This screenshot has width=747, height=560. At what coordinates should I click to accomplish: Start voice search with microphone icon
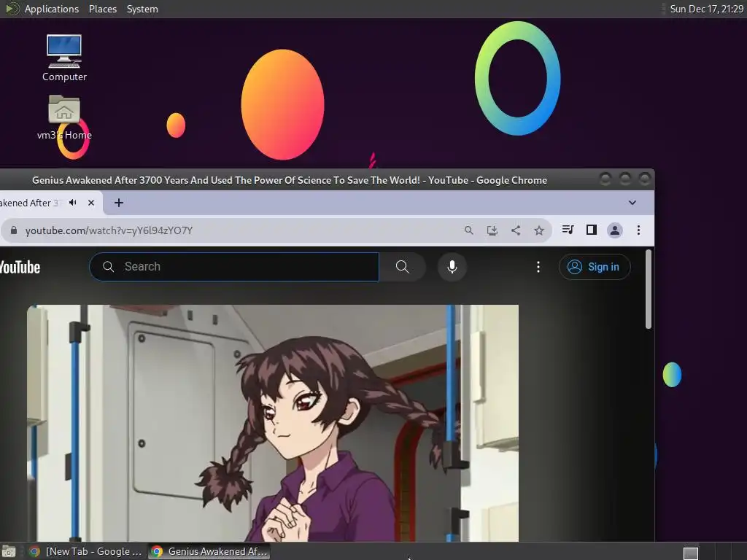tap(452, 267)
